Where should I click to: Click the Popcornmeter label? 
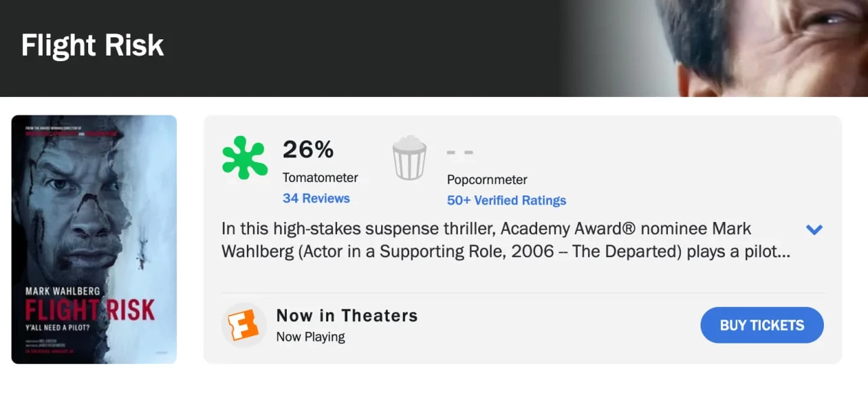point(487,180)
